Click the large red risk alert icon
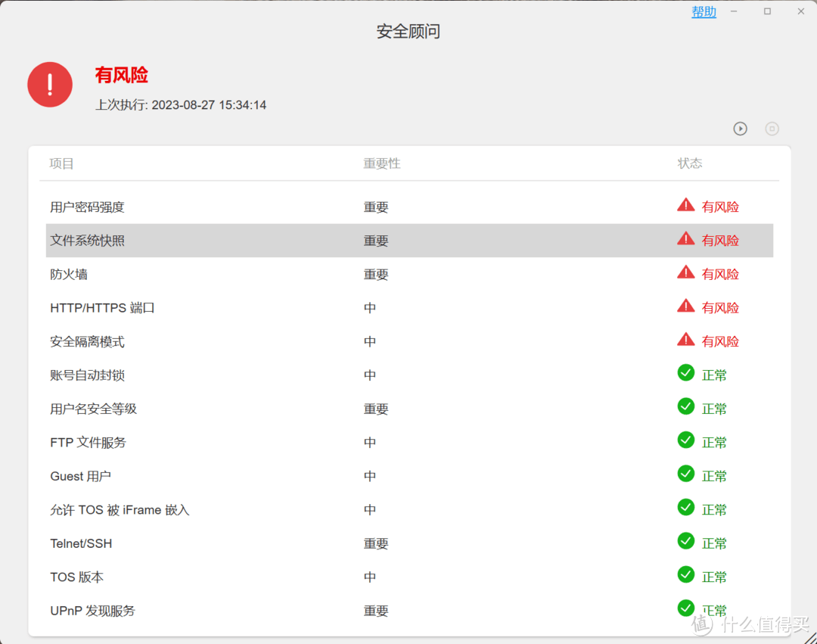This screenshot has height=644, width=817. pyautogui.click(x=50, y=85)
